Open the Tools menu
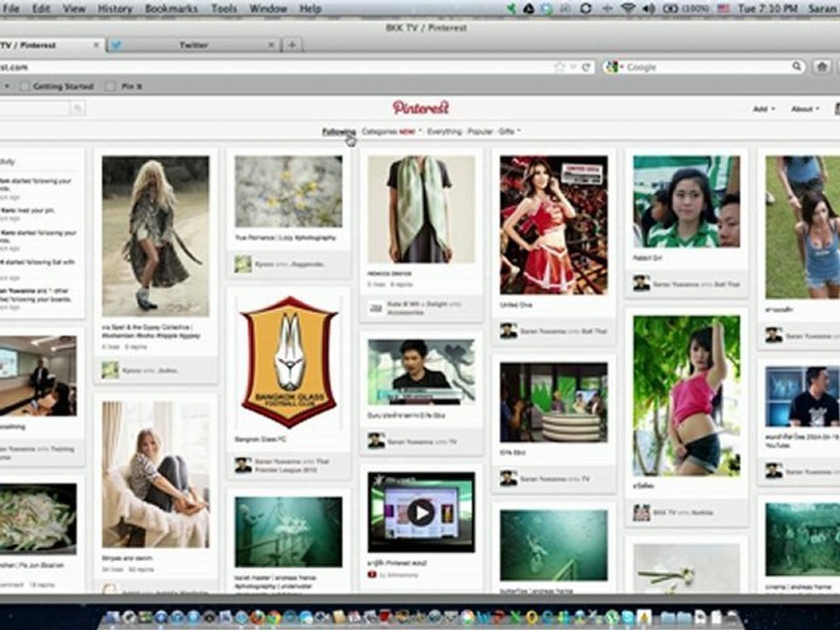 click(x=224, y=9)
